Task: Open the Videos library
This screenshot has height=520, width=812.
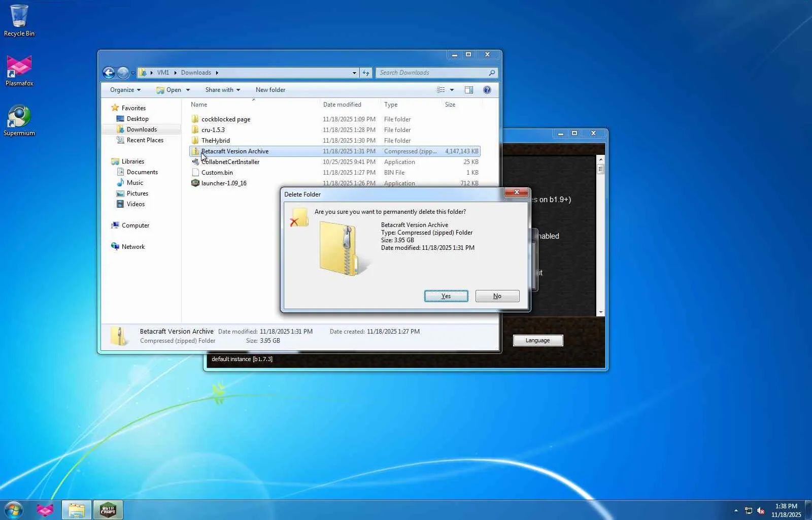Action: pyautogui.click(x=136, y=204)
